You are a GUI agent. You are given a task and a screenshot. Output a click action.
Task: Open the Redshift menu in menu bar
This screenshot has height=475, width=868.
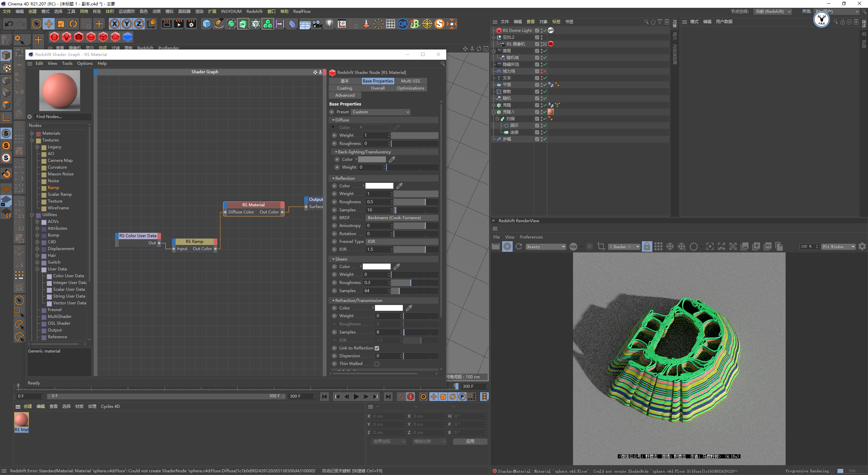click(x=254, y=12)
